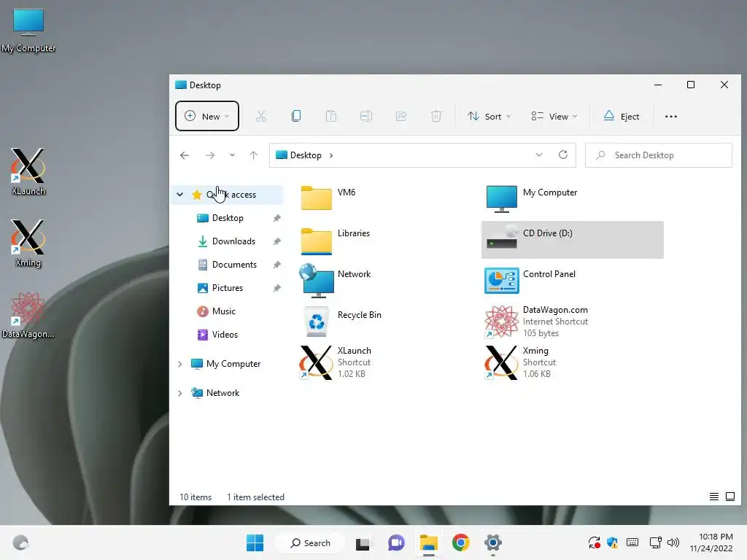Click the pin icon next to Downloads
747x560 pixels.
[x=276, y=241]
